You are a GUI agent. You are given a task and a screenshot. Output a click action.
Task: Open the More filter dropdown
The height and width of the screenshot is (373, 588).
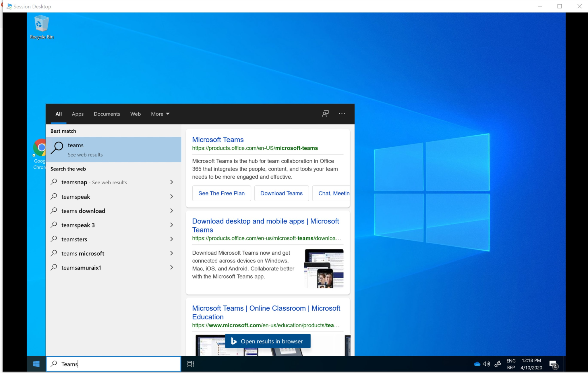click(x=160, y=114)
